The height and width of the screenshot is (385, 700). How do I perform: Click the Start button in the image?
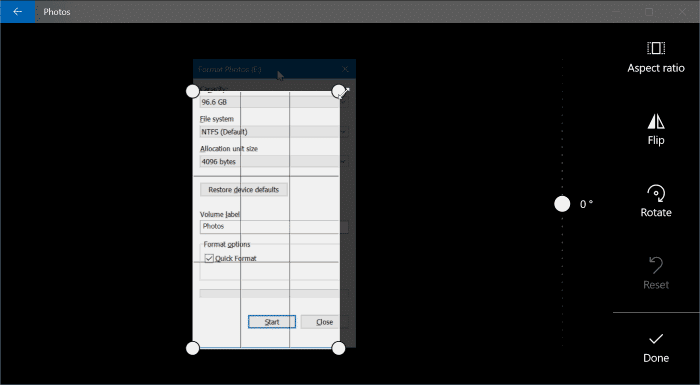tap(272, 322)
